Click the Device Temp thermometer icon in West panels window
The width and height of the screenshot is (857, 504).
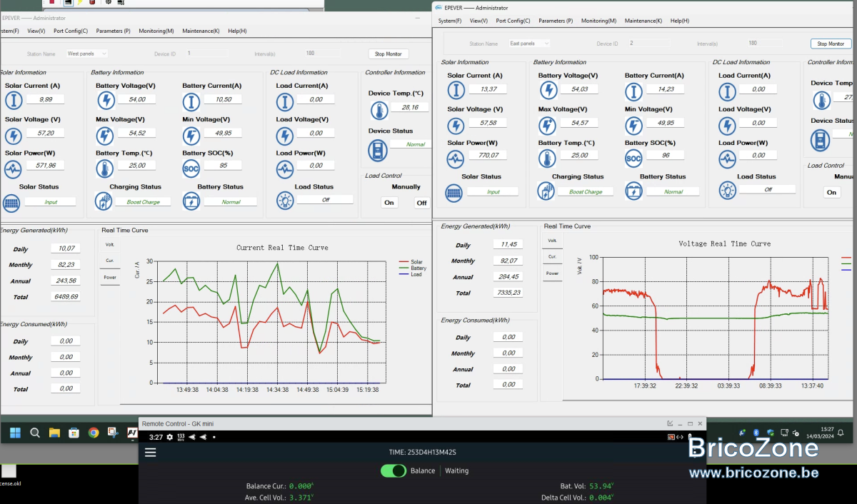pos(378,110)
